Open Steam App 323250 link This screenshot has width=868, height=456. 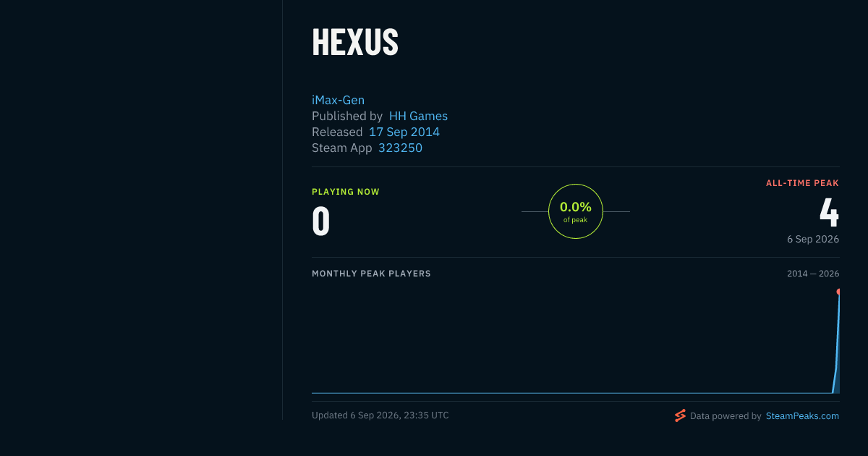click(400, 148)
